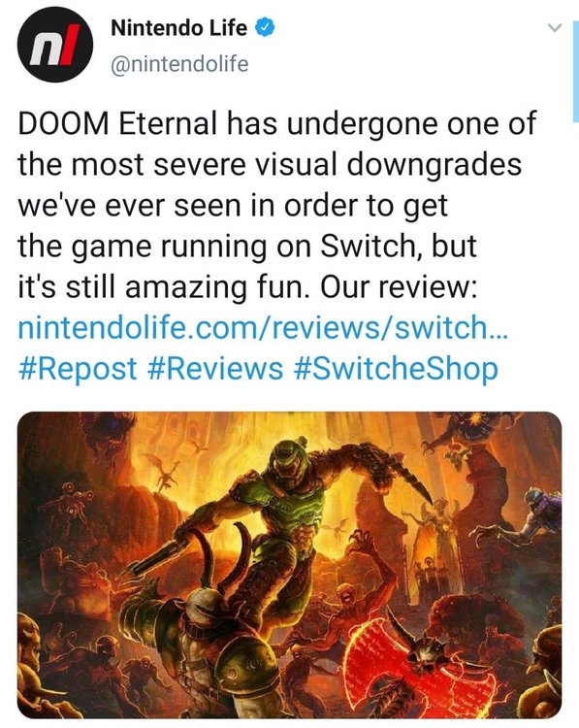Follow the #Repost hashtag

[x=78, y=369]
